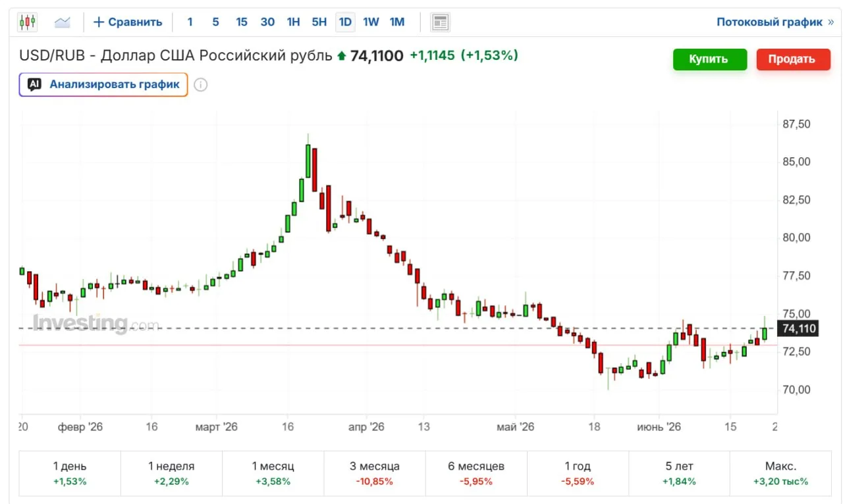The image size is (843, 504).
Task: Open the 1 месяц period tab
Action: 273,473
